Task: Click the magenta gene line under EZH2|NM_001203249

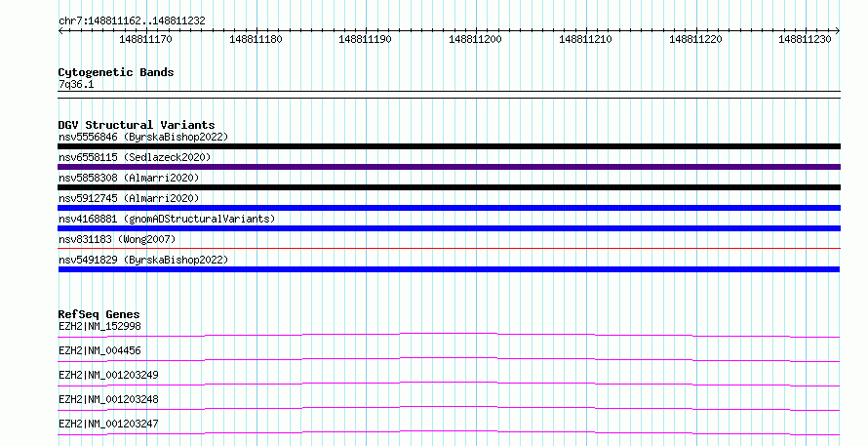Action: point(449,383)
